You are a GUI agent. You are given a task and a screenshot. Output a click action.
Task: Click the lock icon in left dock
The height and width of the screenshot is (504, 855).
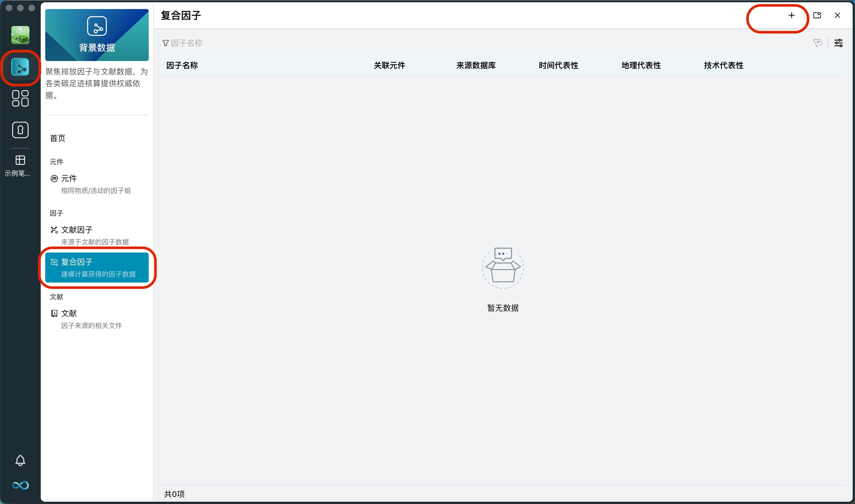click(20, 130)
